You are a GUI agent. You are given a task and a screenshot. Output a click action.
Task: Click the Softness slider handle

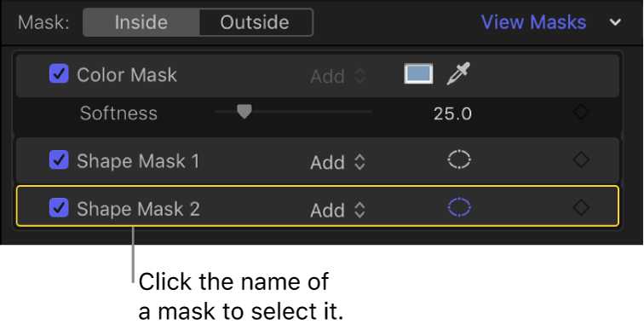pos(244,112)
